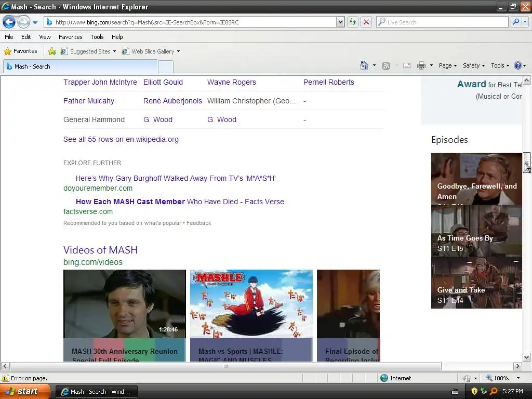Stop loading with the red X icon
The width and height of the screenshot is (532, 399).
(x=366, y=22)
